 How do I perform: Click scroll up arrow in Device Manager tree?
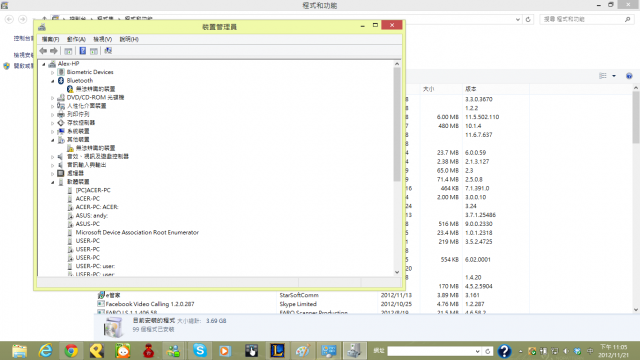point(397,64)
